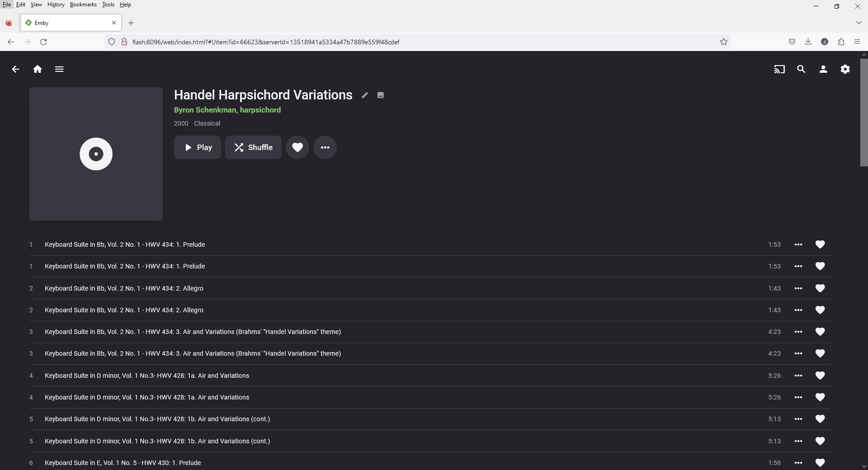Open the Firefox application menu

pos(857,42)
